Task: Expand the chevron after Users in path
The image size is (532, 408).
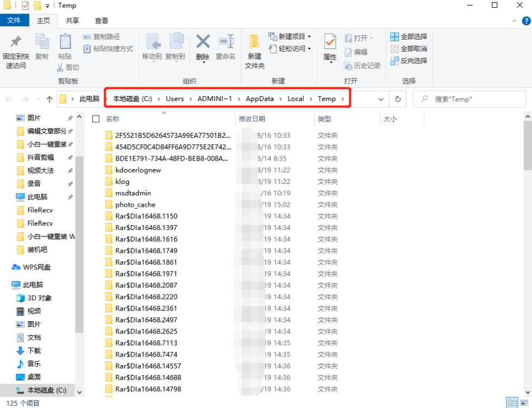Action: [x=191, y=99]
